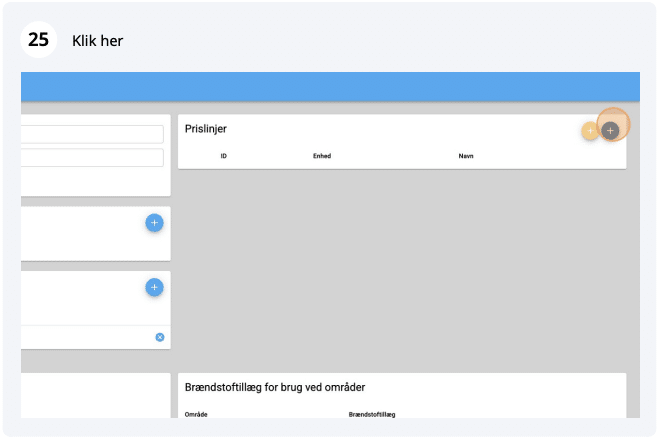
Task: Click the blue top header bar
Action: tap(330, 86)
